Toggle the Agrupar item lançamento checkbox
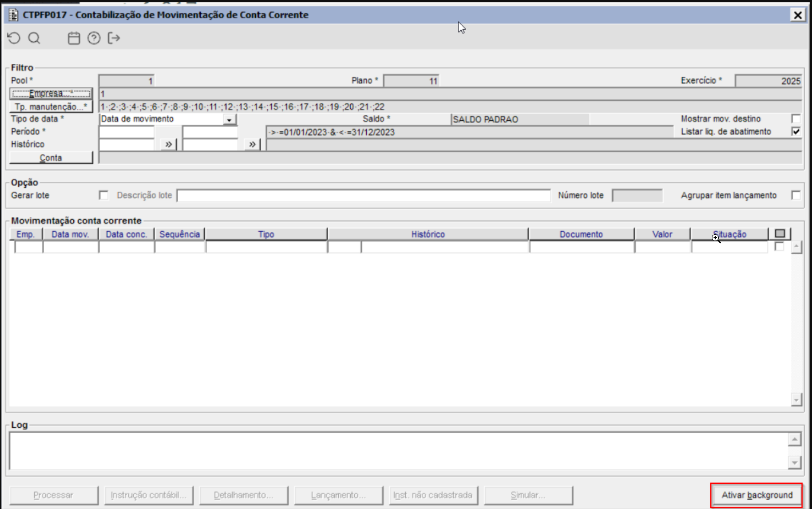Screen dimensions: 812x509 (795, 195)
